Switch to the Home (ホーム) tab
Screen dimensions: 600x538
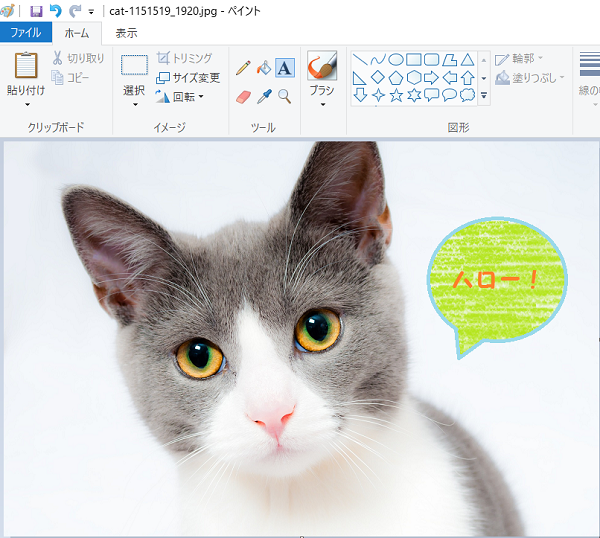pos(77,33)
